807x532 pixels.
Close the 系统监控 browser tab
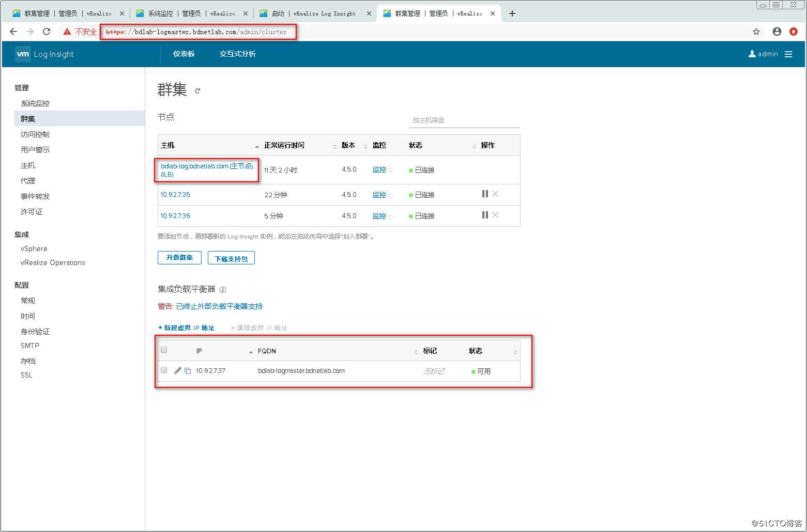[245, 13]
